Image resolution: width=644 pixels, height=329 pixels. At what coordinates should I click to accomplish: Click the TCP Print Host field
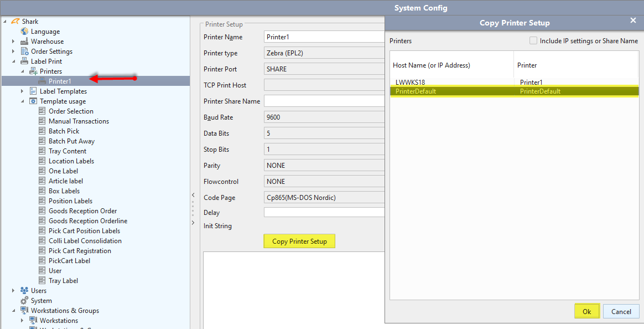[324, 85]
